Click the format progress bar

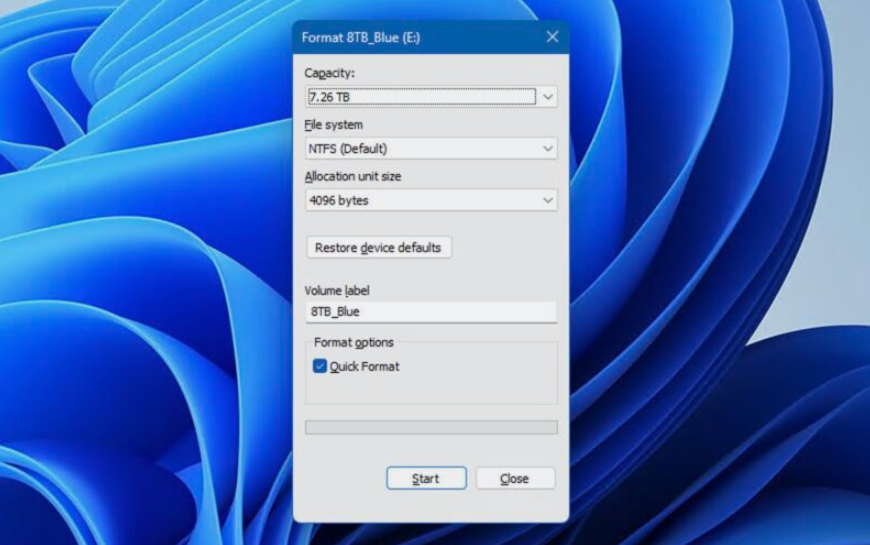click(431, 427)
